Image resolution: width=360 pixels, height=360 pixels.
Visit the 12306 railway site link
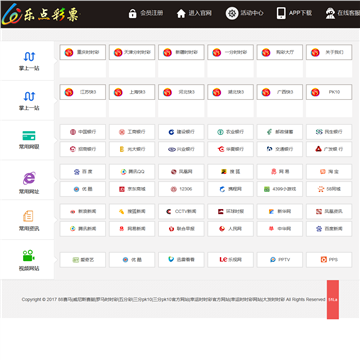pos(181,189)
